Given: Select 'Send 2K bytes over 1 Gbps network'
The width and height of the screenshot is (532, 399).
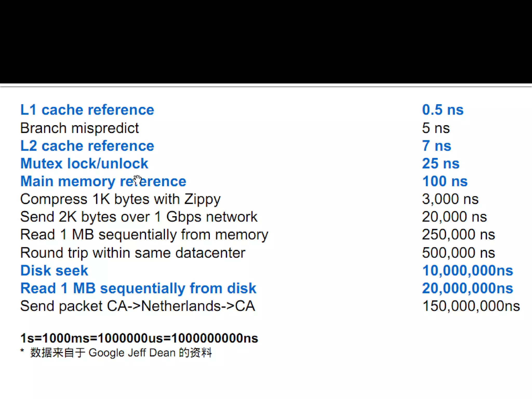Looking at the screenshot, I should click(139, 217).
